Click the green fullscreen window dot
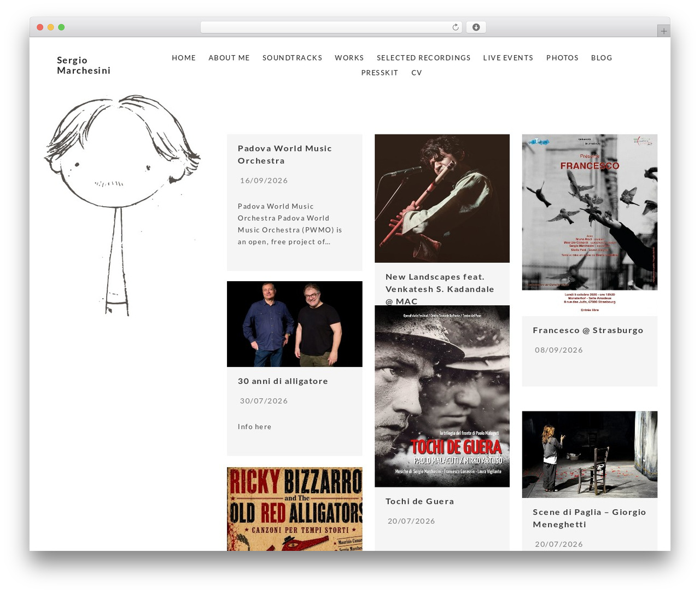Viewport: 700px width, 593px height. (x=61, y=27)
